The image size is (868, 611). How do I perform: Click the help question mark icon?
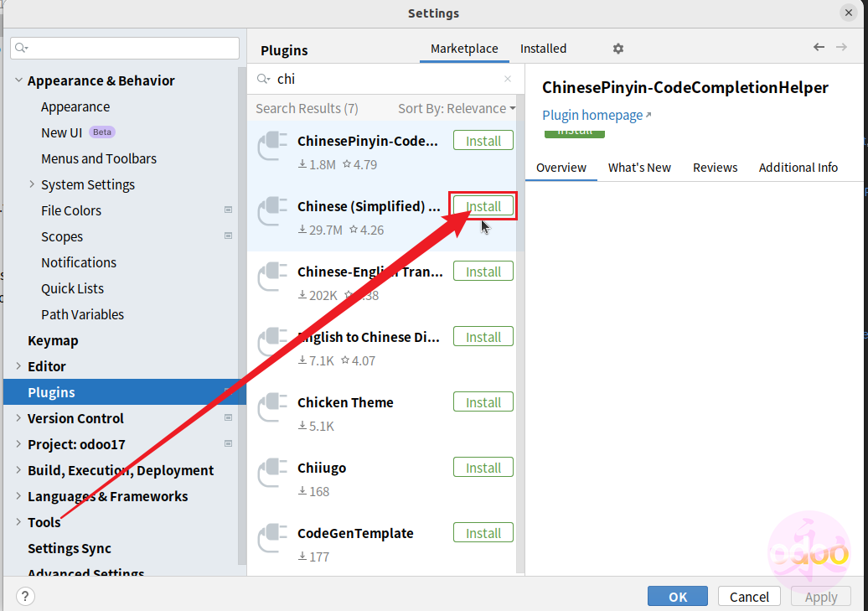(25, 597)
